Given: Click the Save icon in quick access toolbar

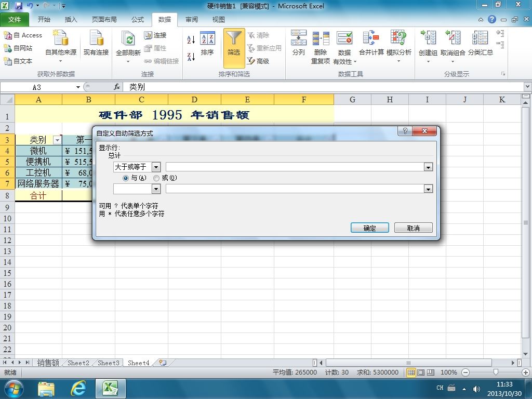Looking at the screenshot, I should point(18,5).
